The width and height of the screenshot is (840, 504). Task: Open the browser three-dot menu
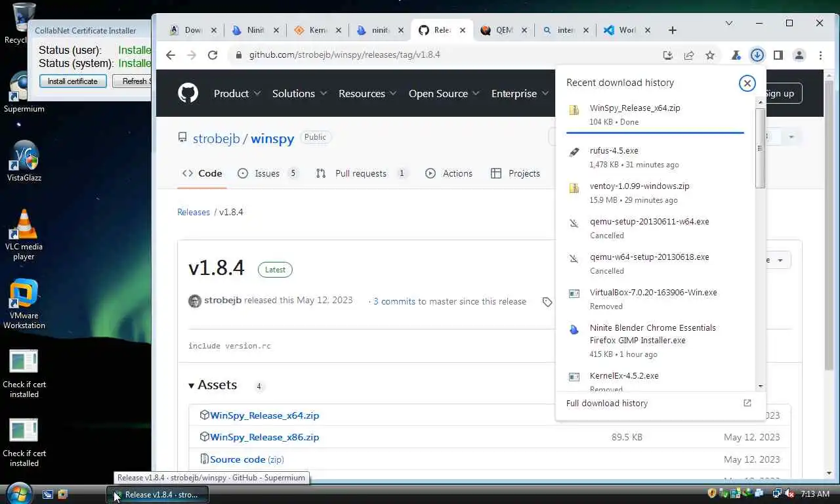(820, 55)
